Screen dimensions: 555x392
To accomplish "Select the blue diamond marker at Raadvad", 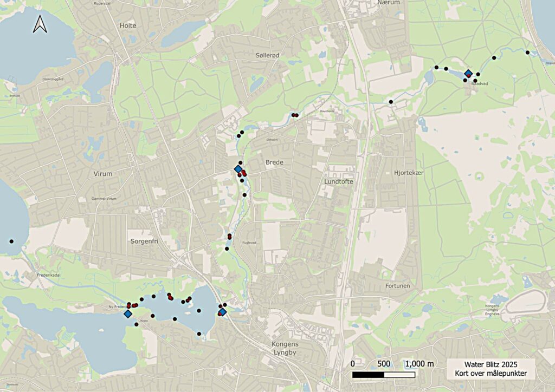I will tap(468, 74).
